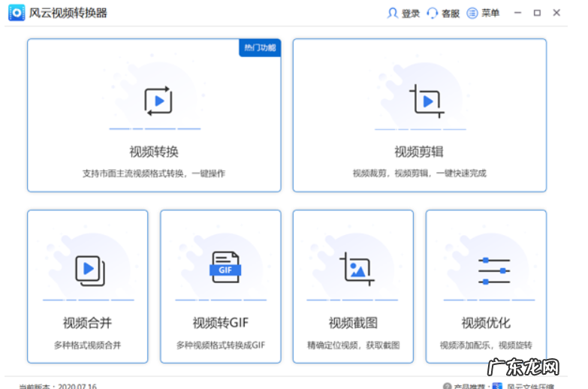Click the login user icon
The width and height of the screenshot is (588, 389).
point(392,13)
